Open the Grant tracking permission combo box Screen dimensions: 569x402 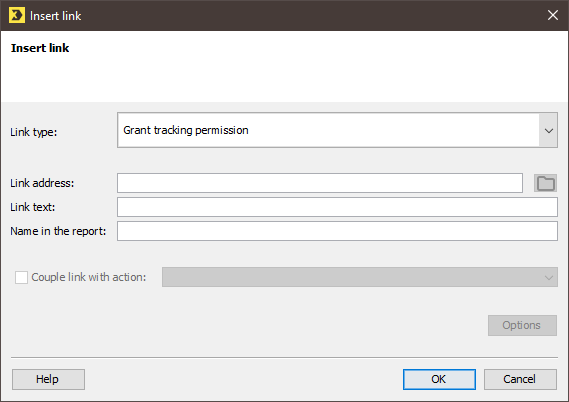[x=337, y=130]
